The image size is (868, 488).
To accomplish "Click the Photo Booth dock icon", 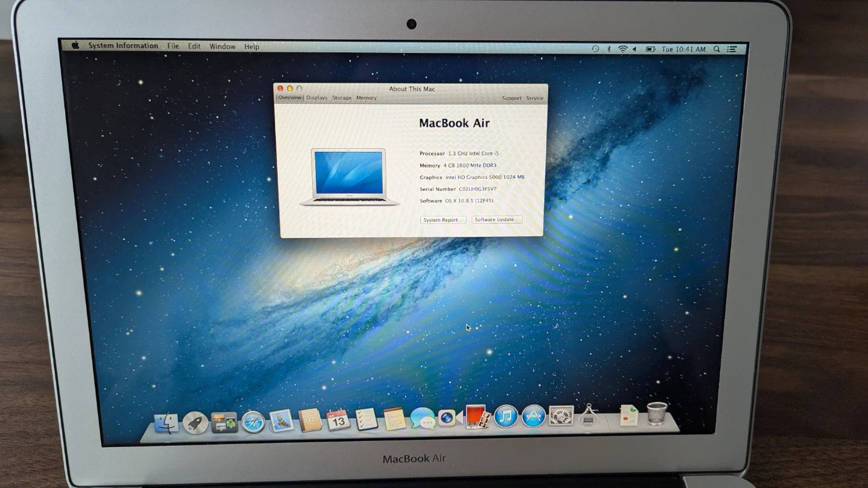I will (x=476, y=416).
